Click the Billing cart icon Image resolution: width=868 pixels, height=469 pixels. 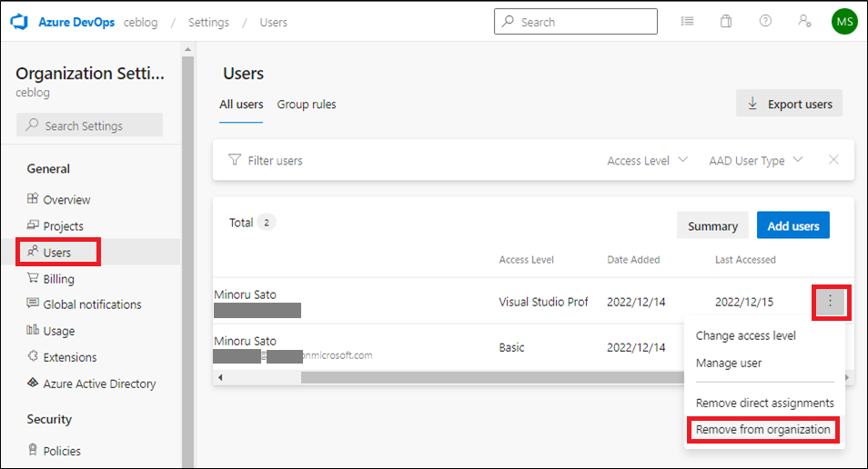(x=33, y=277)
